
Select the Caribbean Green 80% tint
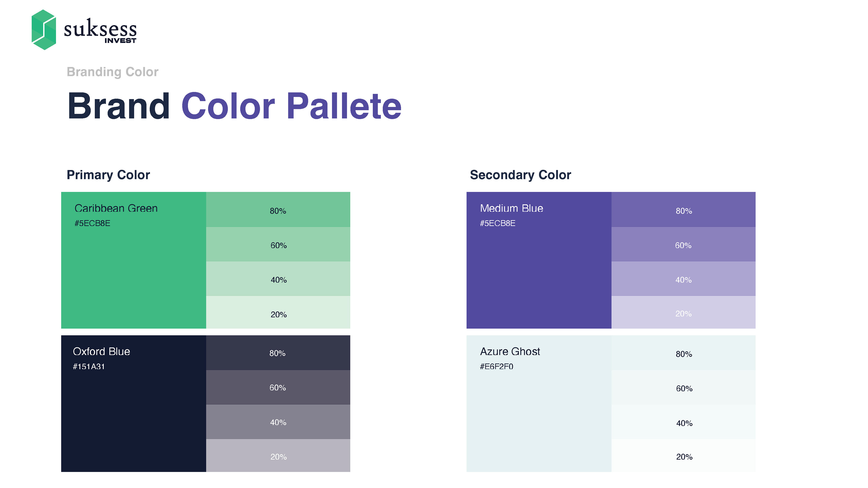[x=278, y=209]
